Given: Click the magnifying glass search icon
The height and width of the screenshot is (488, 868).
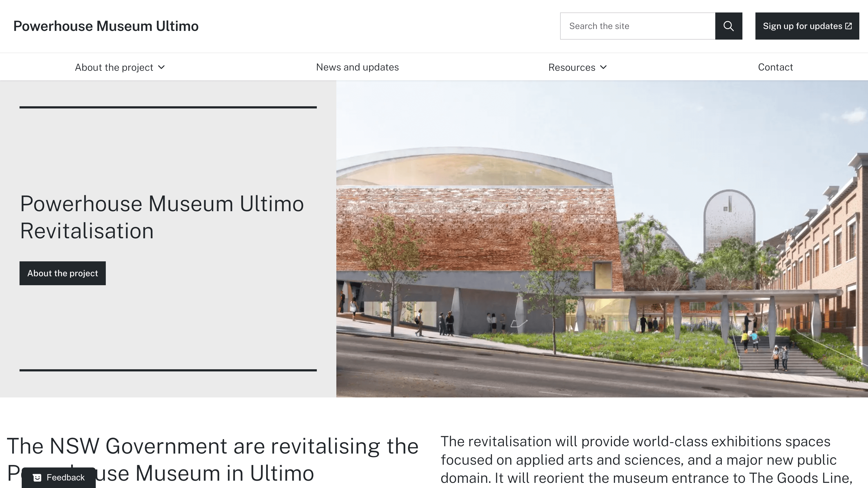Looking at the screenshot, I should coord(729,26).
